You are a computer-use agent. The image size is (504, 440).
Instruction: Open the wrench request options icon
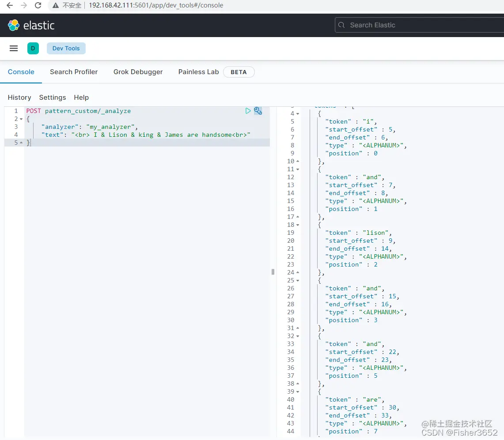point(258,111)
